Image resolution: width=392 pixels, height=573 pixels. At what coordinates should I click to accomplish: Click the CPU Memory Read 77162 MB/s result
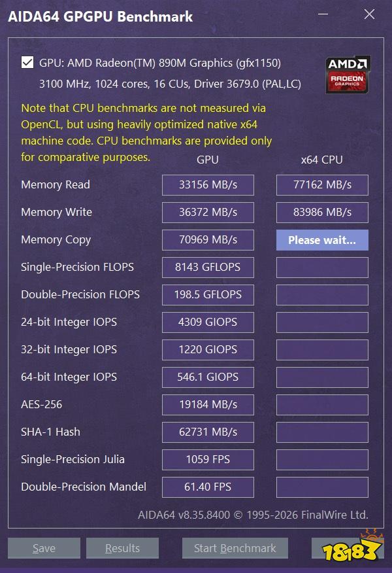(x=322, y=185)
